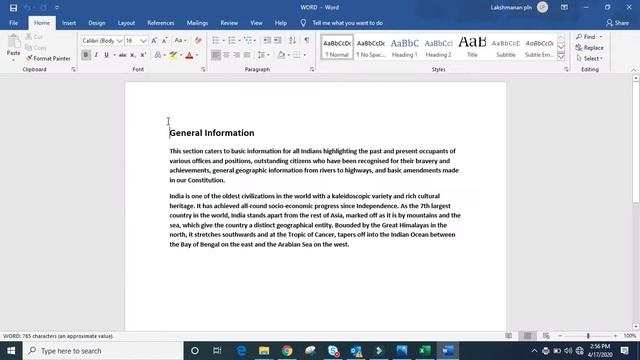
Task: Click the Windows search box on the taskbar
Action: 103,351
